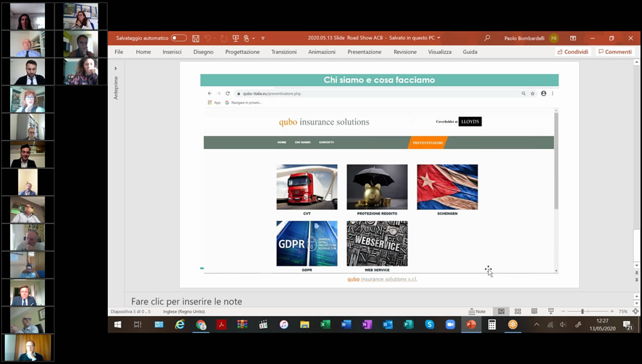Expand the Anteprime thumbnail pane

(x=116, y=69)
